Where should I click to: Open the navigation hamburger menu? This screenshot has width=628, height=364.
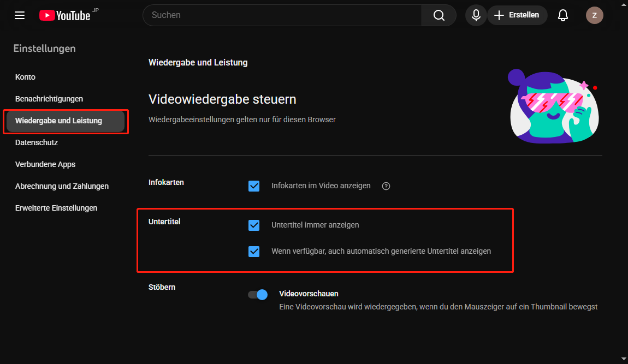[x=20, y=15]
